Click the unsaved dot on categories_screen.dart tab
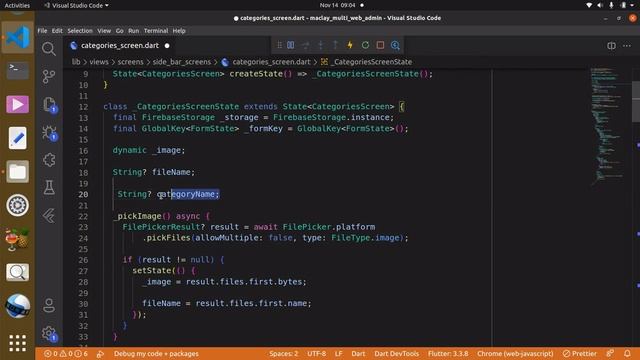 coord(167,46)
